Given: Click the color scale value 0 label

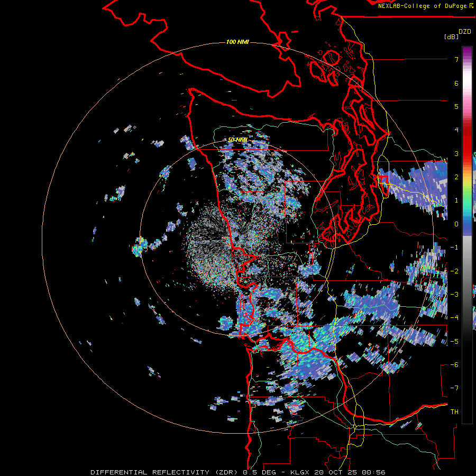Looking at the screenshot, I should point(456,224).
